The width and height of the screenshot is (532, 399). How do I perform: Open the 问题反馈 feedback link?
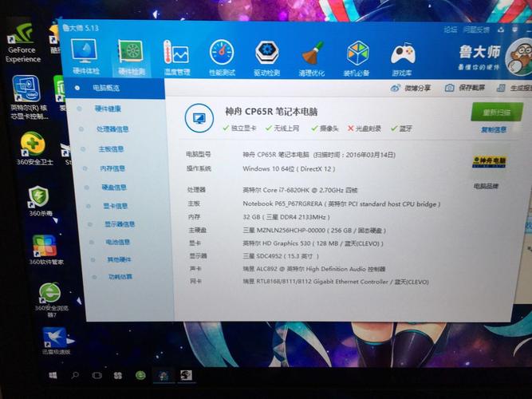coord(476,30)
